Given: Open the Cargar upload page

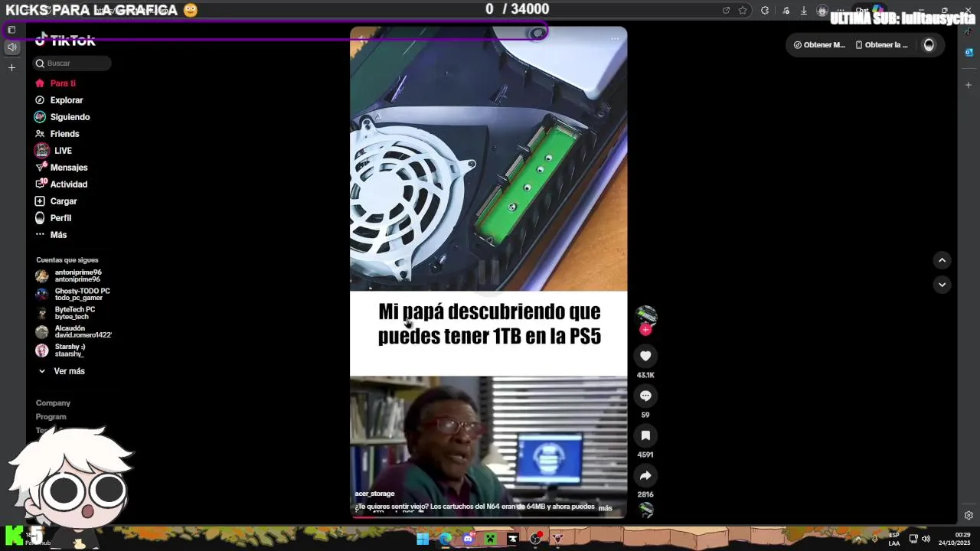Looking at the screenshot, I should pyautogui.click(x=56, y=201).
